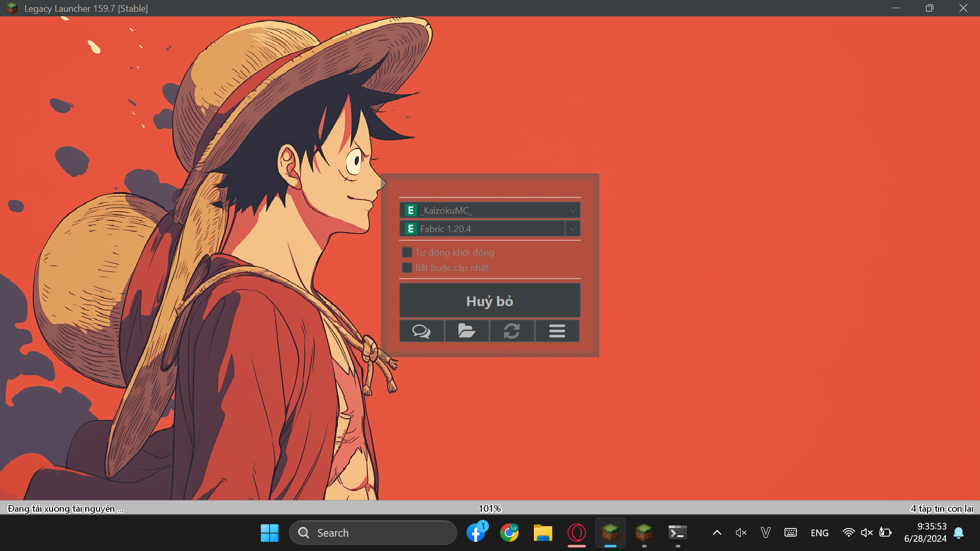Screen dimensions: 980x551
Task: Open the hamburger settings menu icon
Action: [x=557, y=331]
